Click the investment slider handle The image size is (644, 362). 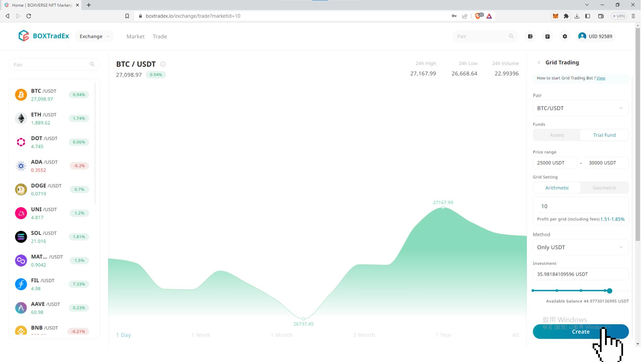pos(609,291)
